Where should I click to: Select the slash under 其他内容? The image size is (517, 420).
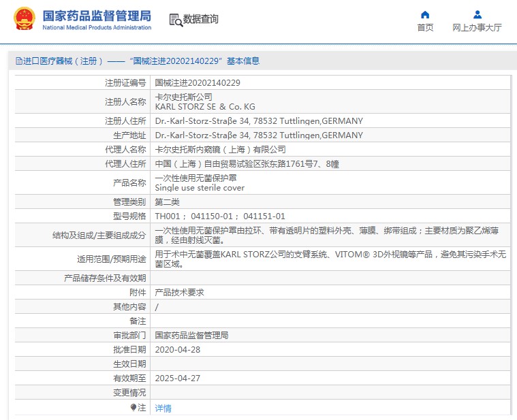pos(157,307)
